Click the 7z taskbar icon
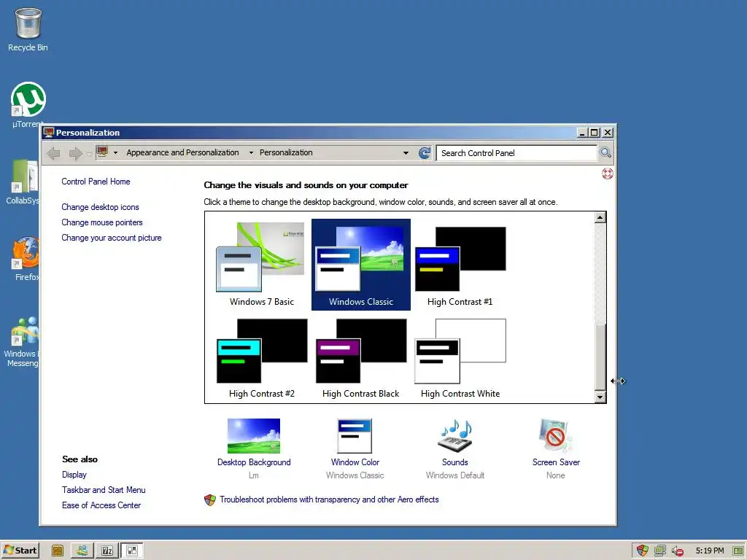 pos(107,551)
